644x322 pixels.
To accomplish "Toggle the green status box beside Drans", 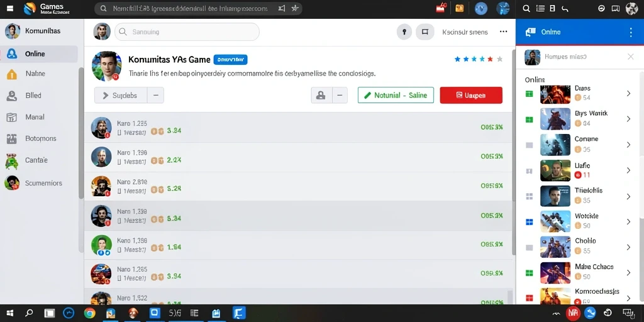I will (530, 94).
